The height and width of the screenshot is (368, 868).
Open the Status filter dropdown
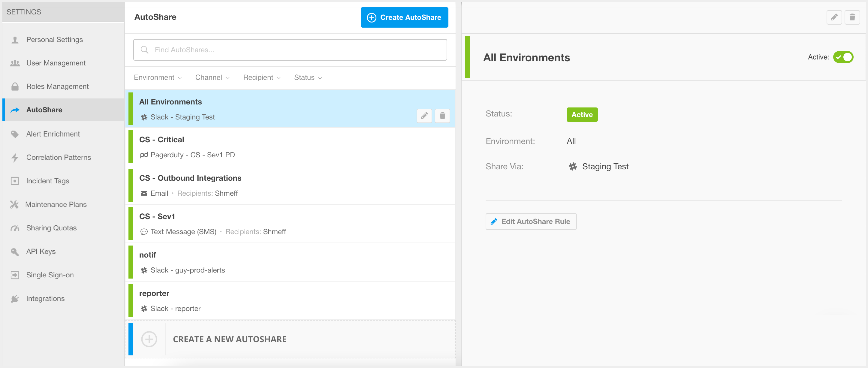(x=308, y=77)
